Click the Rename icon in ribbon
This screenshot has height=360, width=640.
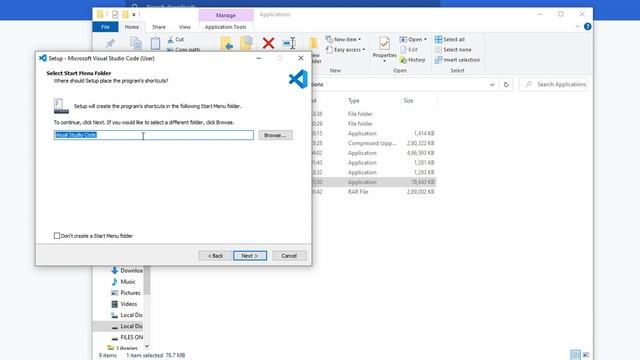pyautogui.click(x=289, y=43)
